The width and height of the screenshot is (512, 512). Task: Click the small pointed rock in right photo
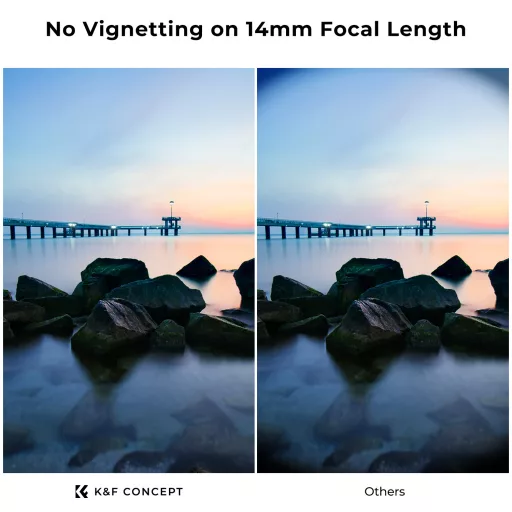(452, 266)
